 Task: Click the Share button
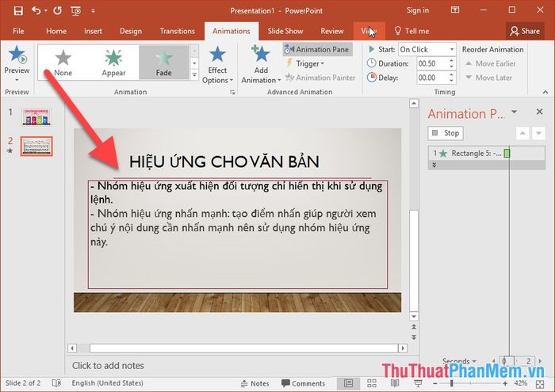(x=525, y=31)
